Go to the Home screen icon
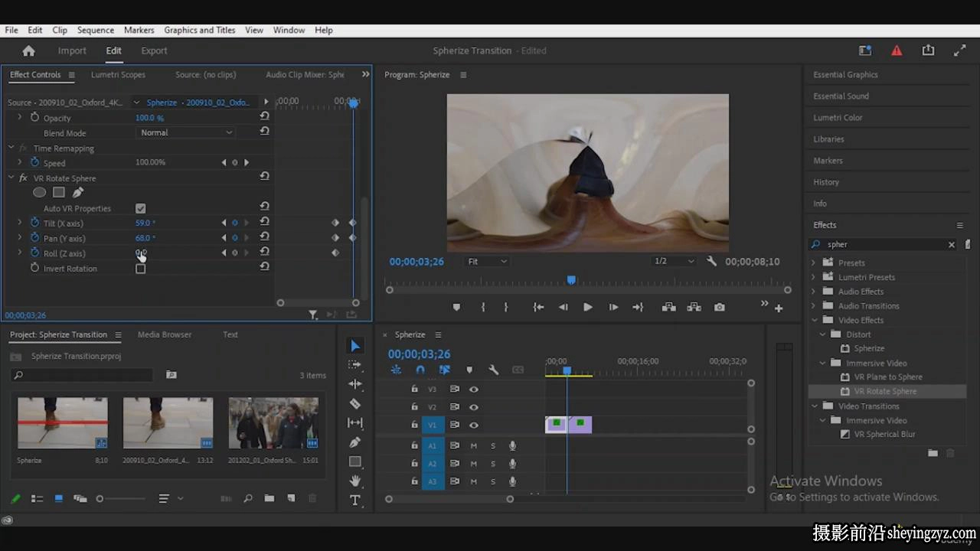Screen dimensions: 980x551 pyautogui.click(x=28, y=51)
